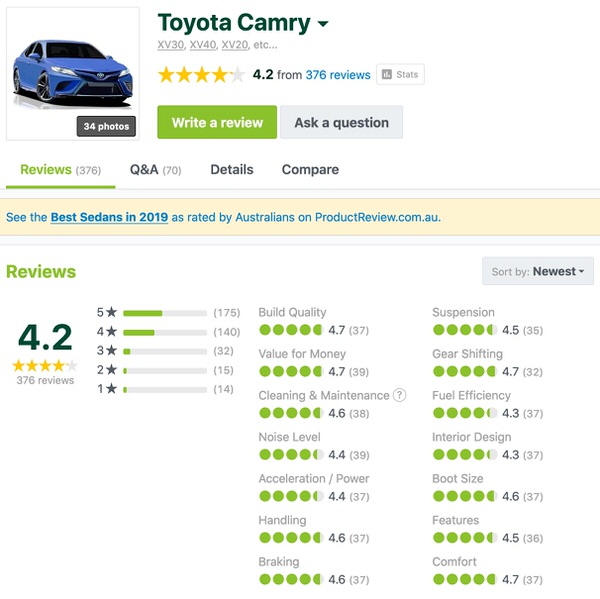The image size is (600, 599).
Task: Click the 5 star row star icon
Action: pyautogui.click(x=111, y=312)
